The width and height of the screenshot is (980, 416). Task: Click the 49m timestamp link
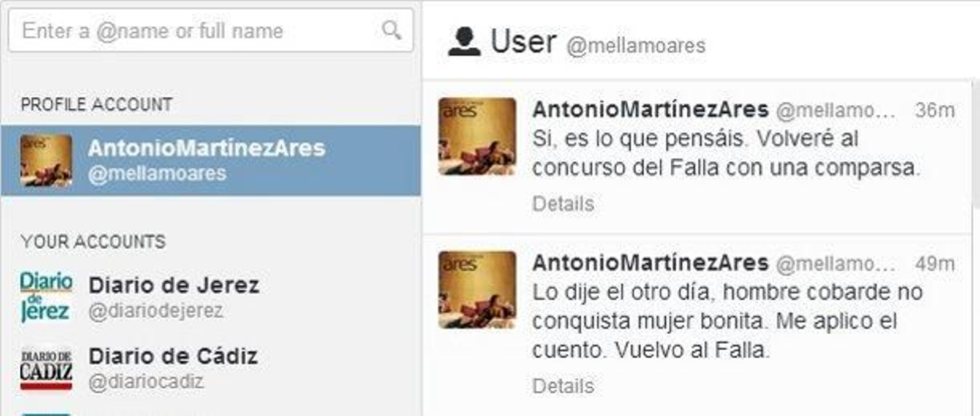point(935,263)
